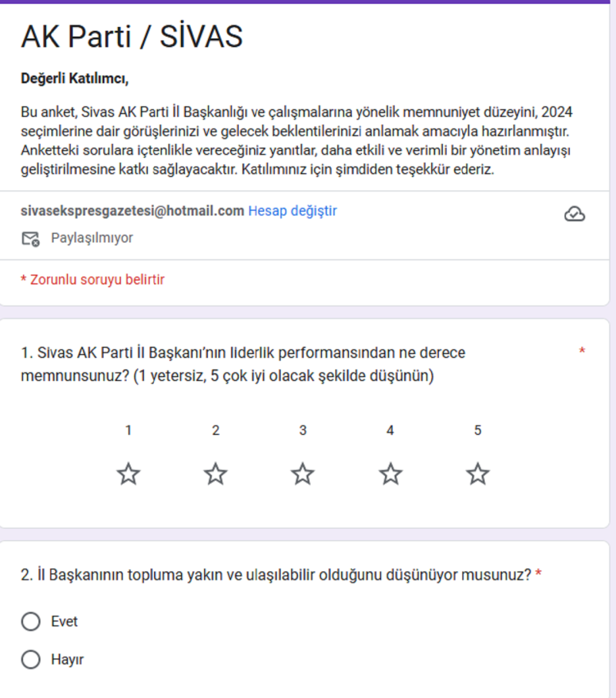
Task: Click the Paylaşılmıyor status text
Action: click(92, 238)
